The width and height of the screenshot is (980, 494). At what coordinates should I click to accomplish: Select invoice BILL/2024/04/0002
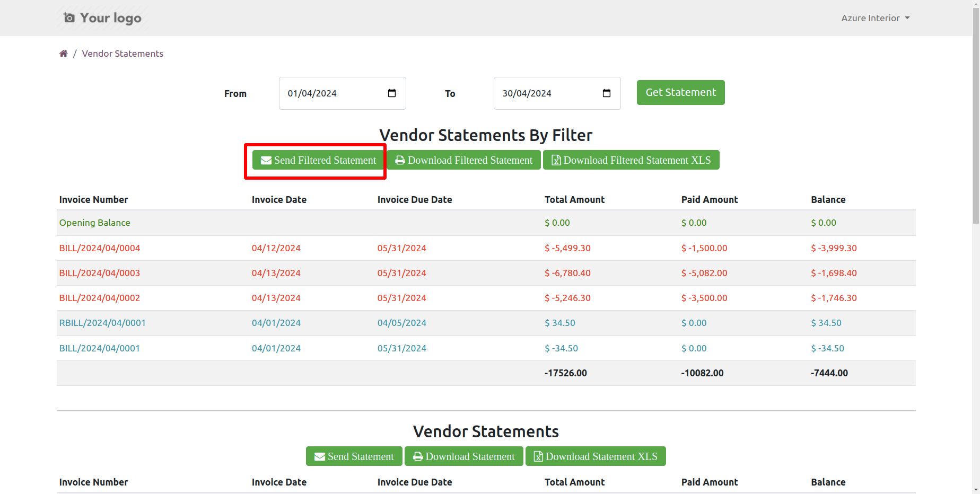[x=100, y=298]
